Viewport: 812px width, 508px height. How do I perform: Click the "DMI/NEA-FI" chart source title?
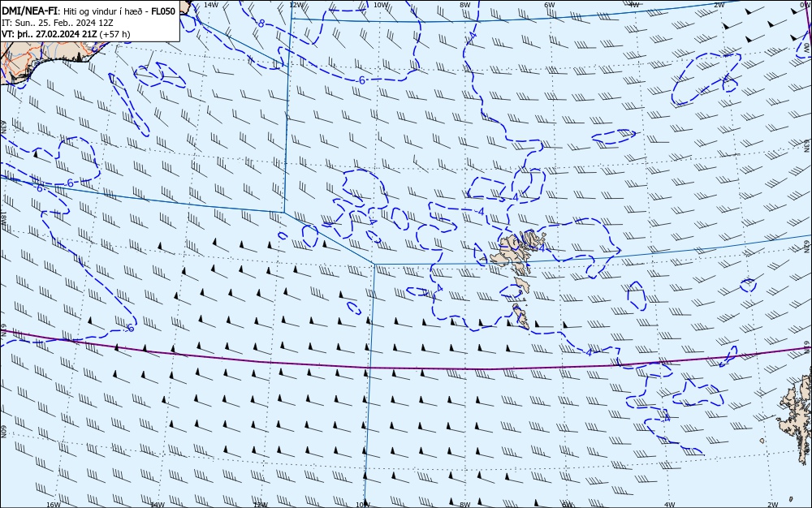tap(29, 11)
